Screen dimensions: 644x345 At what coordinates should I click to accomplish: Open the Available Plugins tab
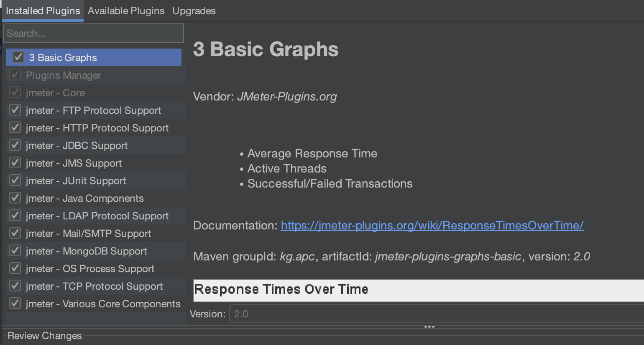(126, 11)
